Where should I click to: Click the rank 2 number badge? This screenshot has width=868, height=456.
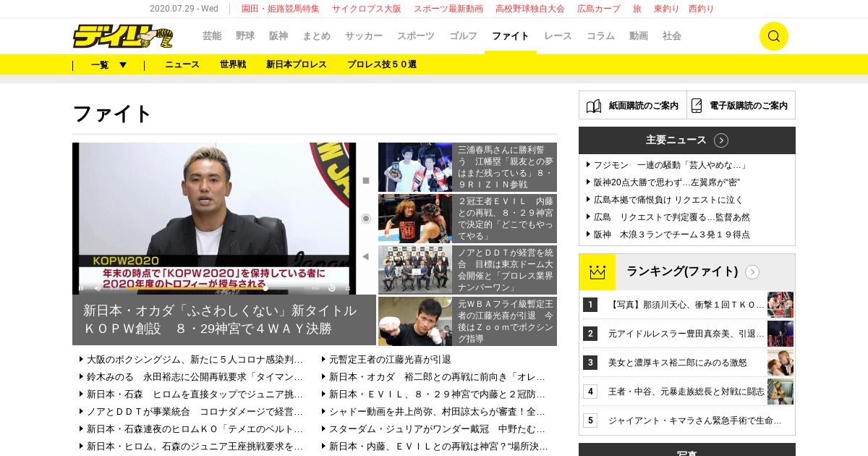[x=590, y=334]
